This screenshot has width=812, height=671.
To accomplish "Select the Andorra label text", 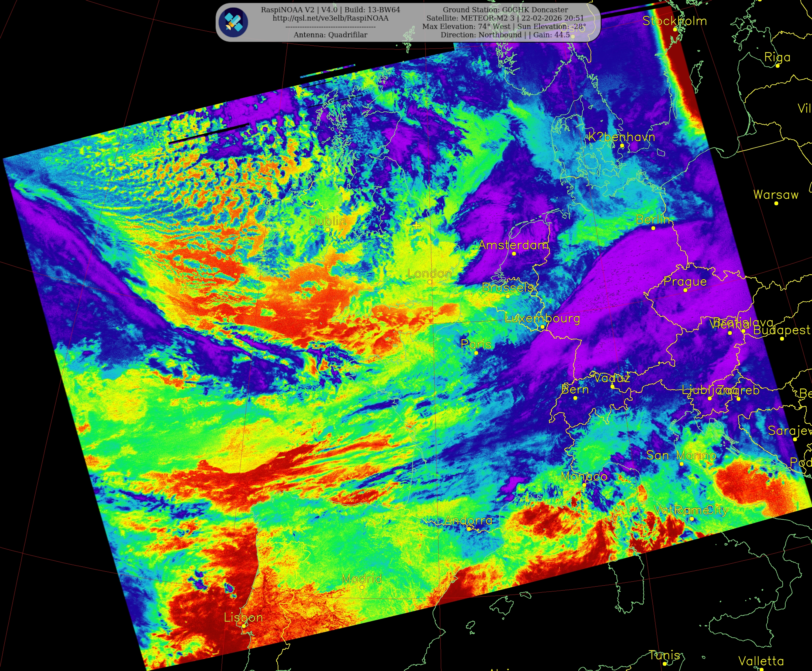I will 468,521.
